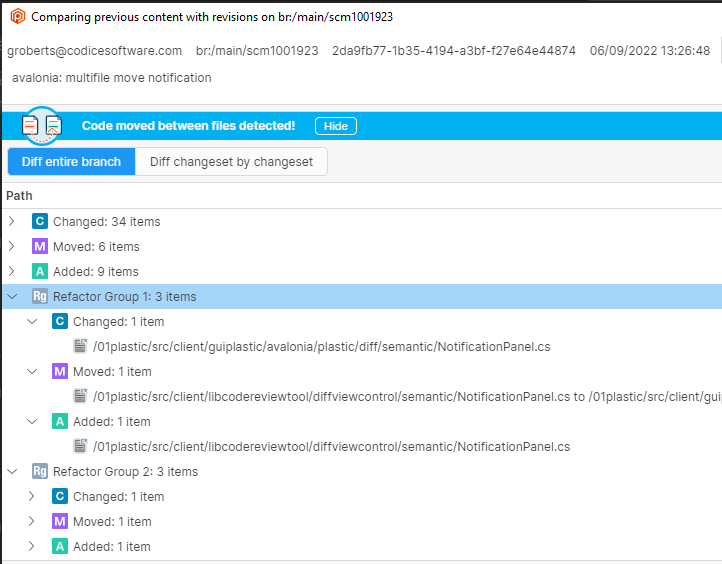Click the file icon of avalonia NotificationPanel.cs under Changed
Screen dimensions: 722x564
(81, 346)
